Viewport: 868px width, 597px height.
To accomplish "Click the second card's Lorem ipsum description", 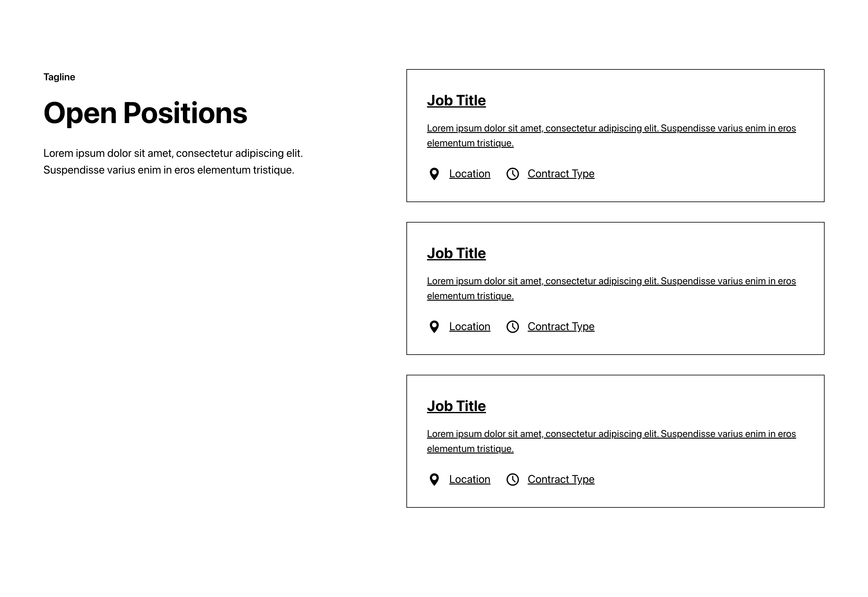I will (x=611, y=288).
